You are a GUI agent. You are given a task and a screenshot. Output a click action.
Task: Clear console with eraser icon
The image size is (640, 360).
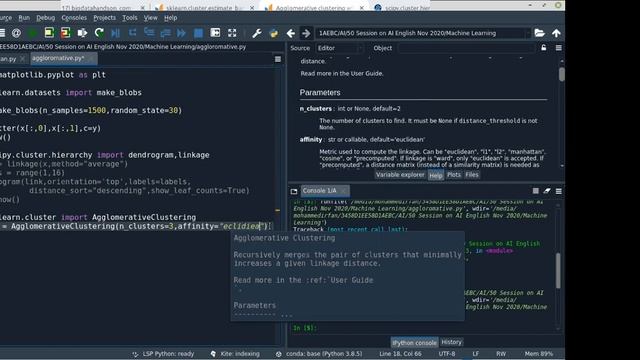coord(547,191)
